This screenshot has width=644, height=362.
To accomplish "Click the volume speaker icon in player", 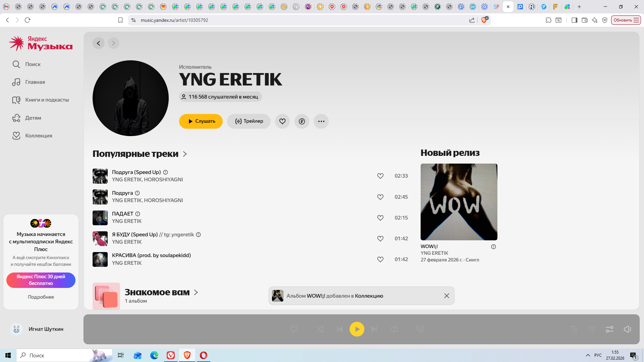I will coord(627,329).
